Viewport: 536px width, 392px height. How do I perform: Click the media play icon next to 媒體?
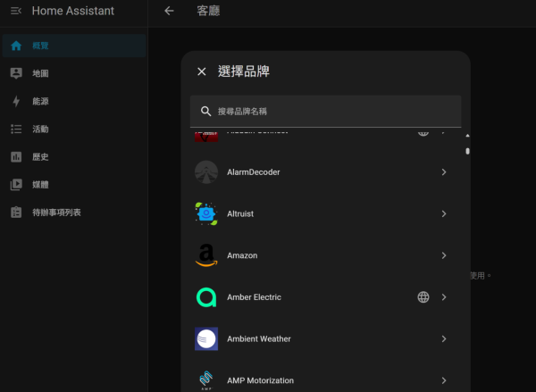point(16,185)
